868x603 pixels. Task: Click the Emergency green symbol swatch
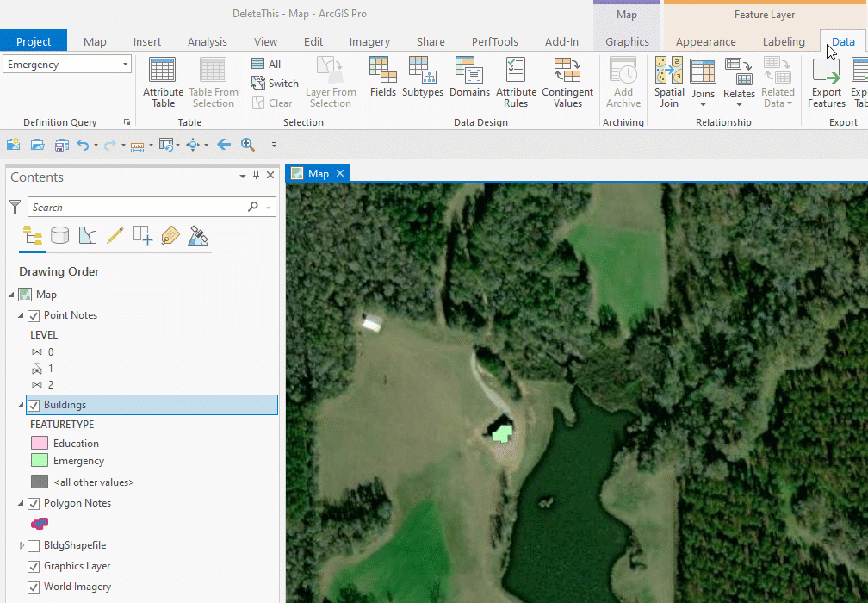pos(40,461)
